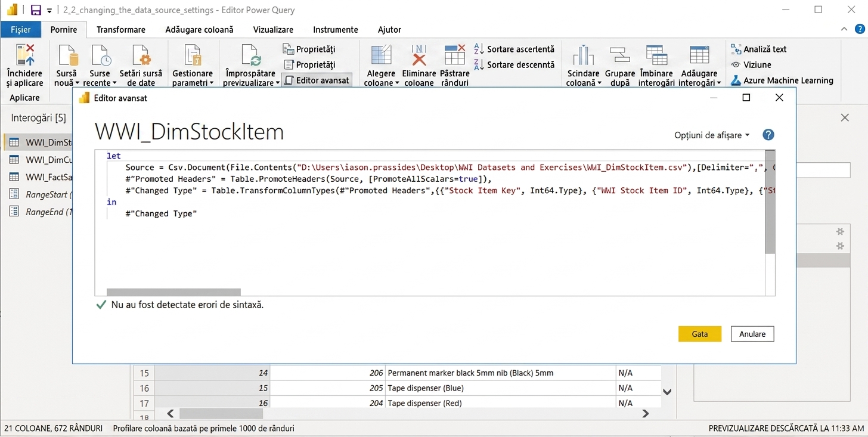Image resolution: width=868 pixels, height=437 pixels.
Task: Click the 'Permanent marker black 5mm nib' cell
Action: tap(501, 373)
